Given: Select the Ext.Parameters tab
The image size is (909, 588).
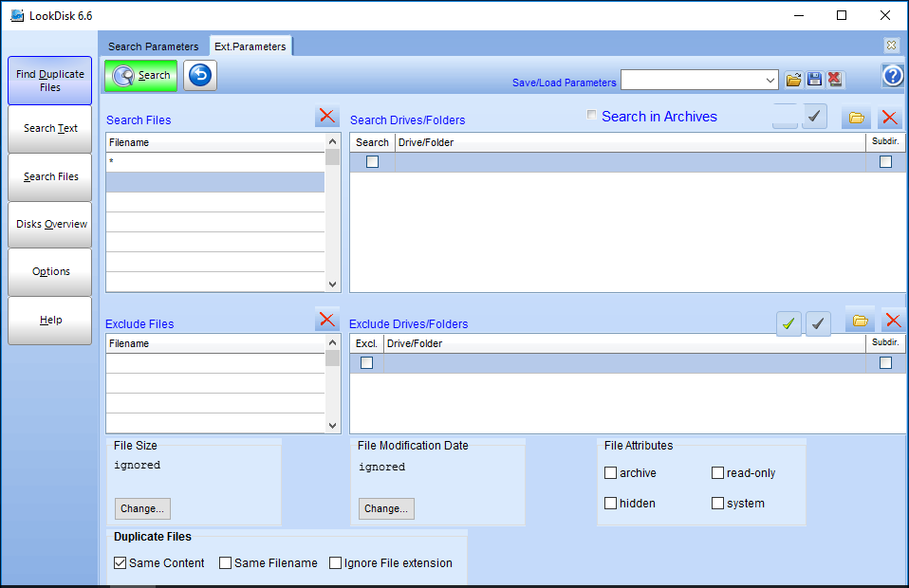Looking at the screenshot, I should tap(250, 46).
